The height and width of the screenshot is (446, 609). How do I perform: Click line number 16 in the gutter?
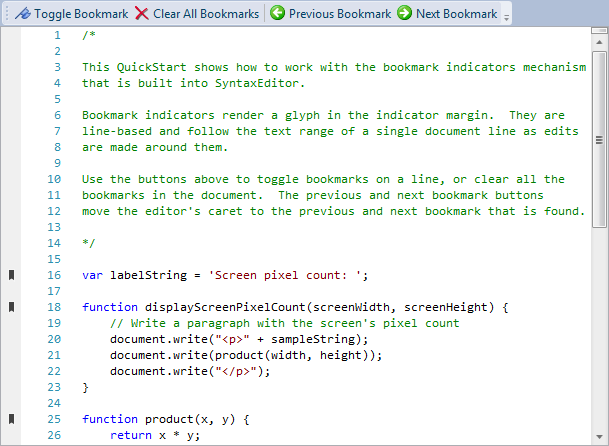[x=54, y=275]
